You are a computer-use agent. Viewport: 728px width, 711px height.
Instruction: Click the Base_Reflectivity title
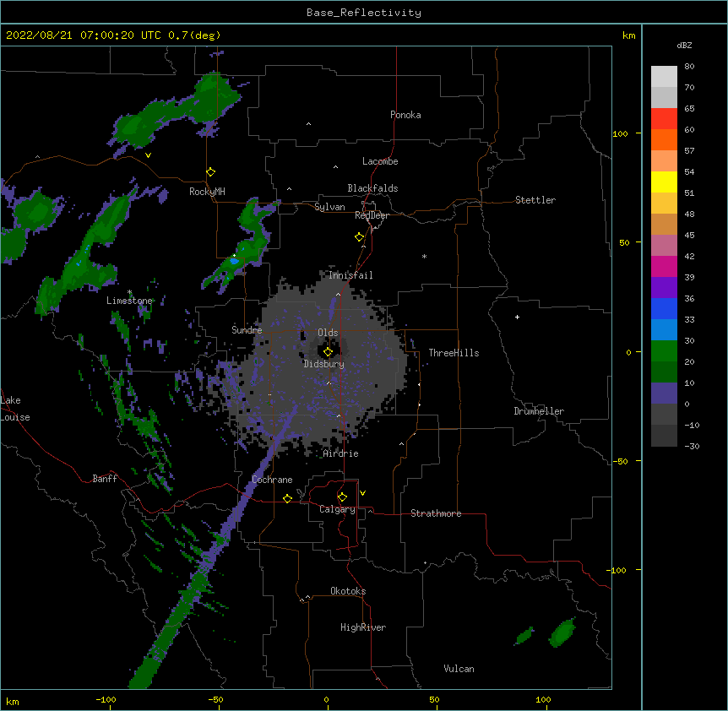364,13
